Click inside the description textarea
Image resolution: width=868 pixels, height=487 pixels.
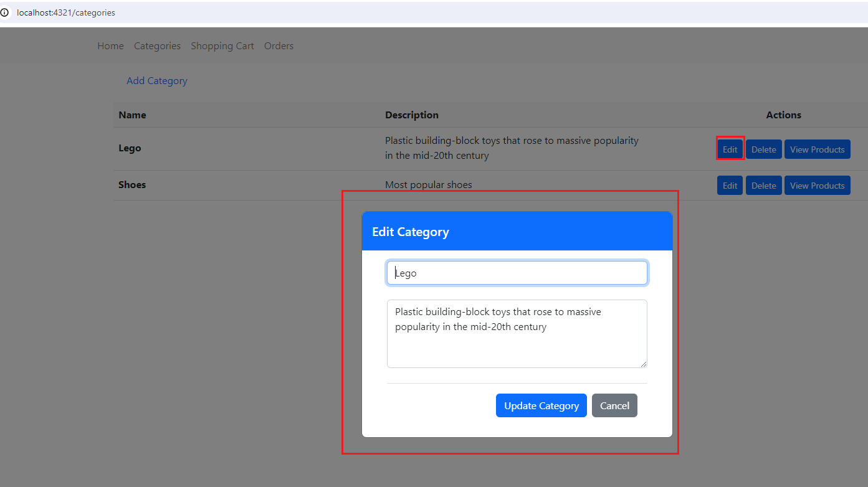tap(517, 334)
